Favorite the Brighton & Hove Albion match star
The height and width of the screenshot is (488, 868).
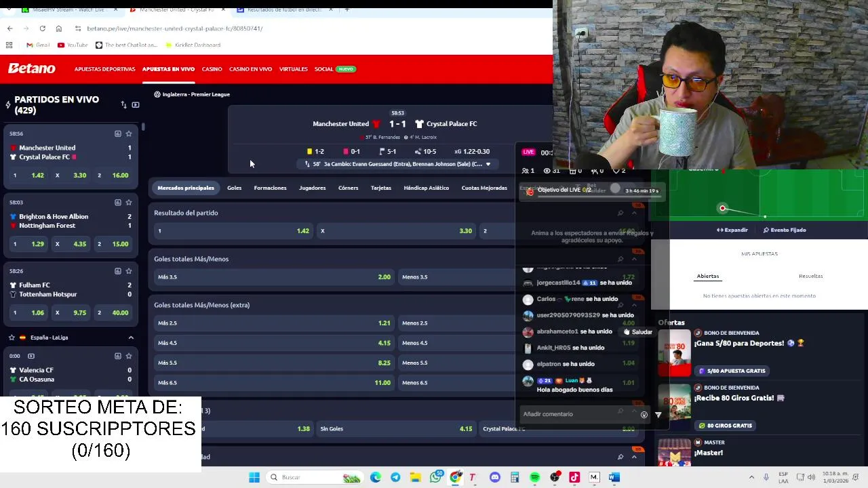(x=129, y=202)
